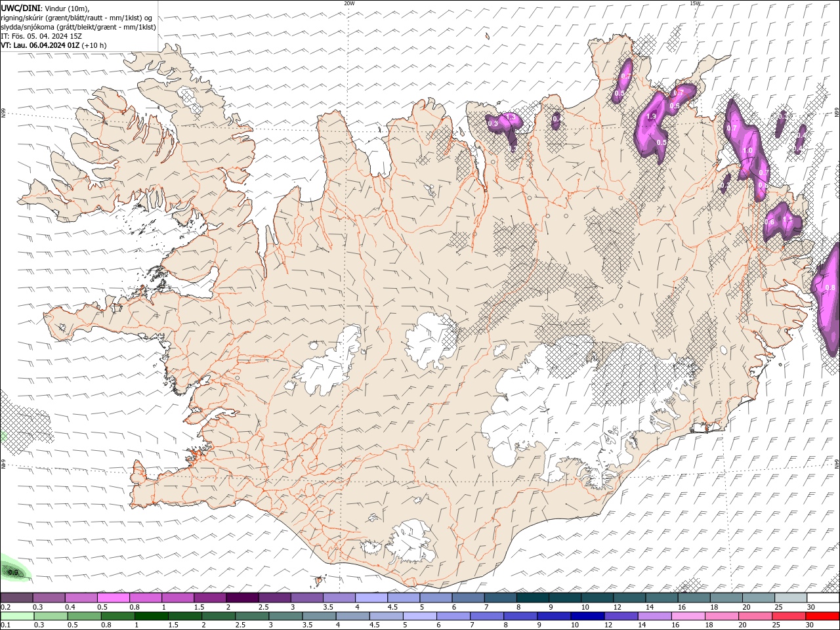
Task: Select the upper-row legend swatch labeled 3
Action: click(307, 598)
